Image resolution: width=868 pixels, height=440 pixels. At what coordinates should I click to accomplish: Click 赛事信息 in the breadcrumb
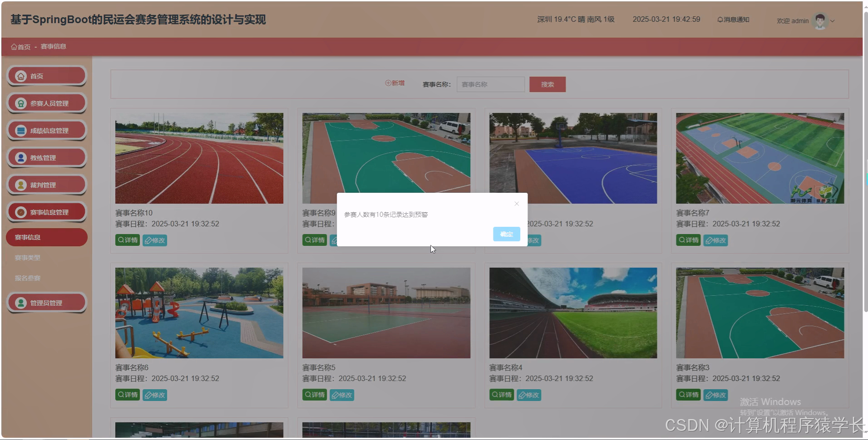[54, 46]
